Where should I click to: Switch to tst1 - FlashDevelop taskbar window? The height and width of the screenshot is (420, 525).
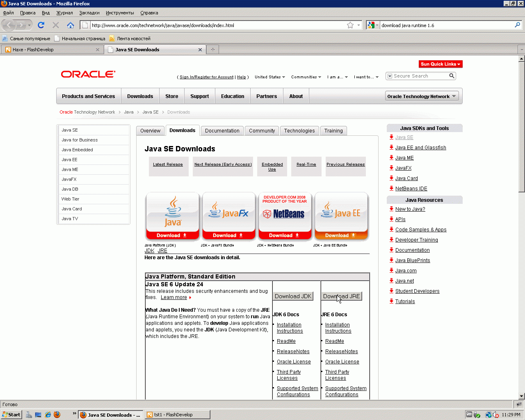click(x=177, y=415)
